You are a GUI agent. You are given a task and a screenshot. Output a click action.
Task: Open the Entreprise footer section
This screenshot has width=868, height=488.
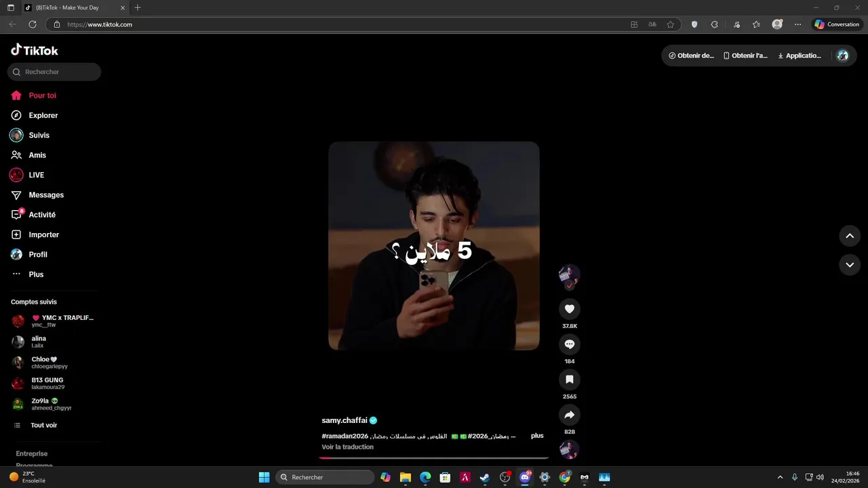(32, 453)
